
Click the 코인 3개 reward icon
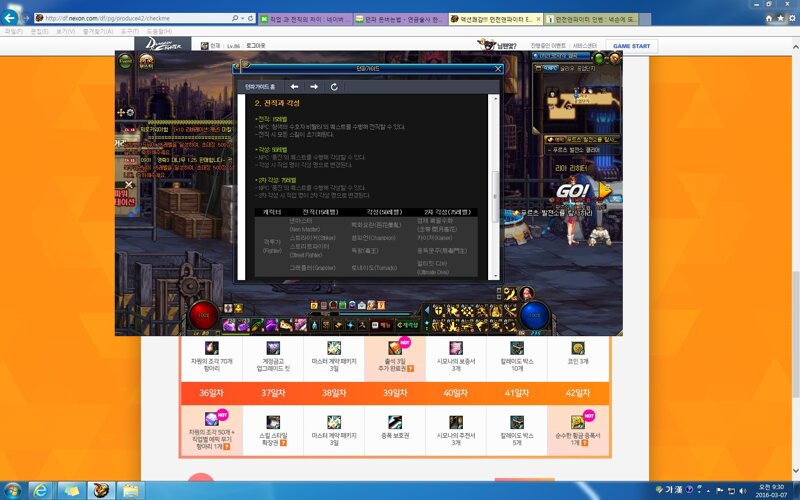tap(578, 348)
